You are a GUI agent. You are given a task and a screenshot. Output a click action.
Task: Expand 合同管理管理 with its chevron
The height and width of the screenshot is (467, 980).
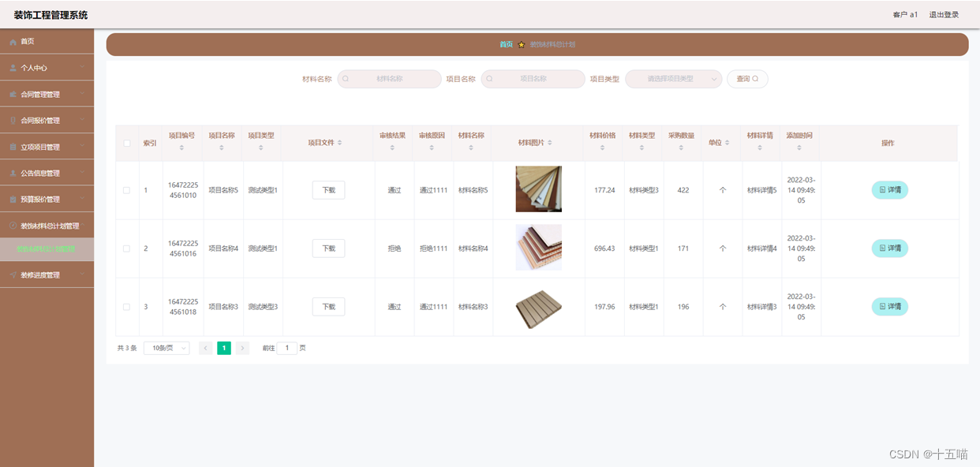click(82, 93)
